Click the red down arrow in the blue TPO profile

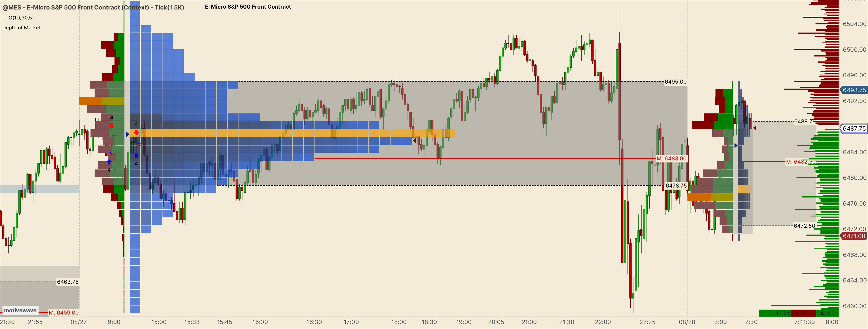click(136, 133)
